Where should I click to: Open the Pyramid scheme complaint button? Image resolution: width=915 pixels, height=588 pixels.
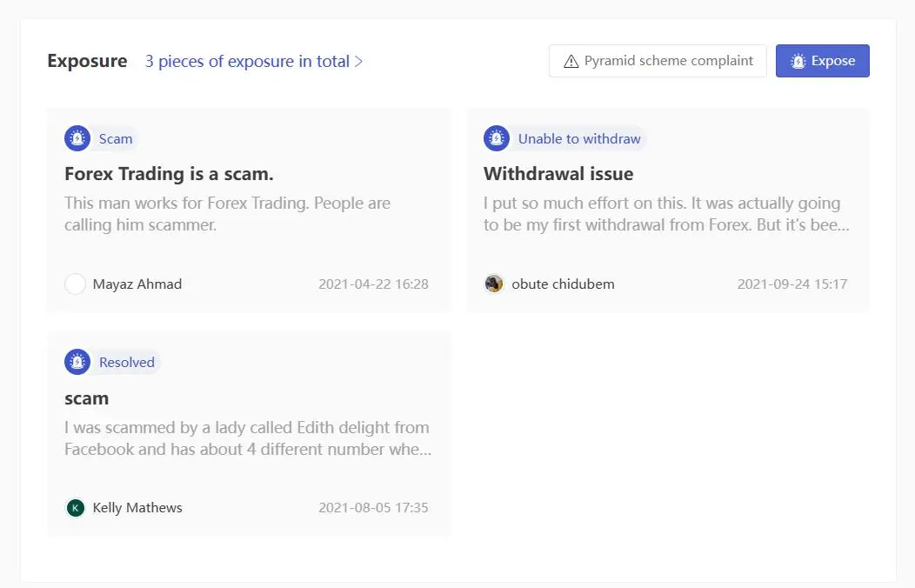(x=658, y=61)
